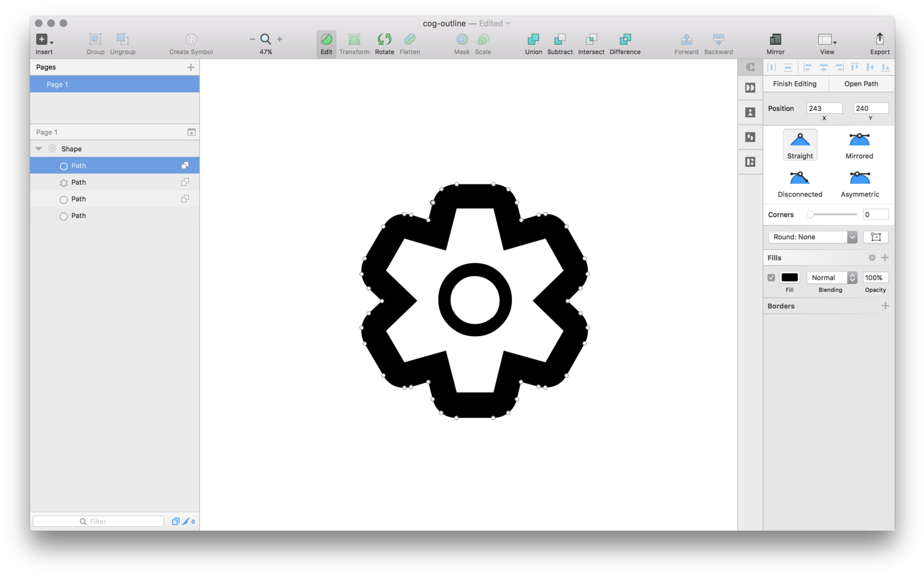
Task: Click the slice knife icon beside Filter
Action: tap(186, 521)
